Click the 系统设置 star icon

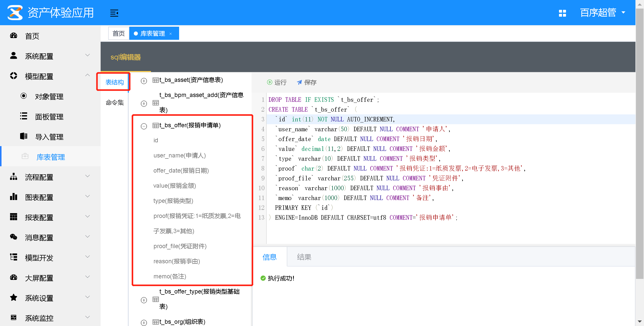point(14,298)
